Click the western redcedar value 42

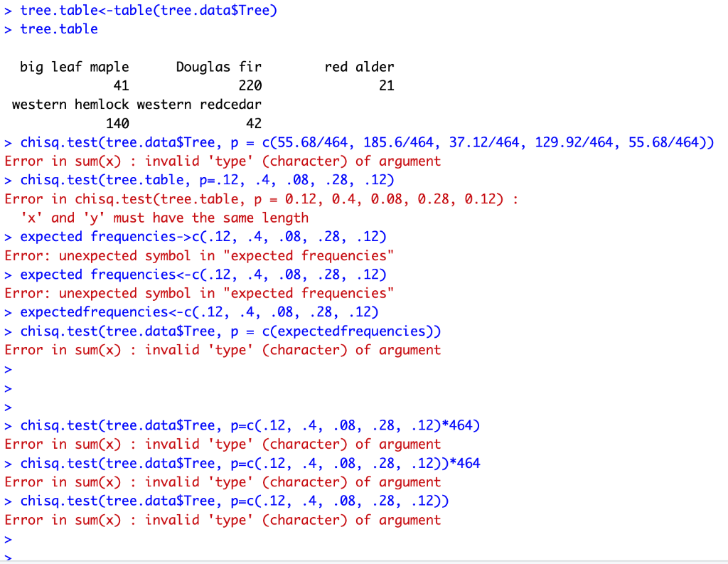[x=255, y=123]
